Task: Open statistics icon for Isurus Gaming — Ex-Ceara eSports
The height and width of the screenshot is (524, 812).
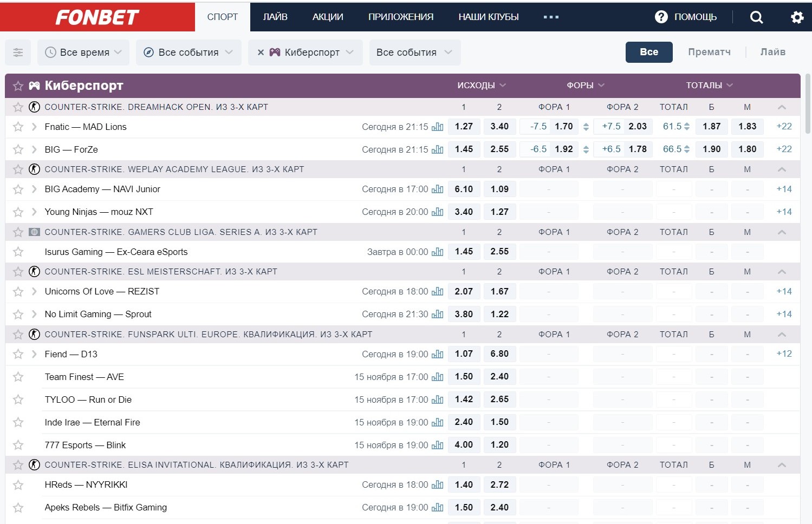Action: coord(438,252)
